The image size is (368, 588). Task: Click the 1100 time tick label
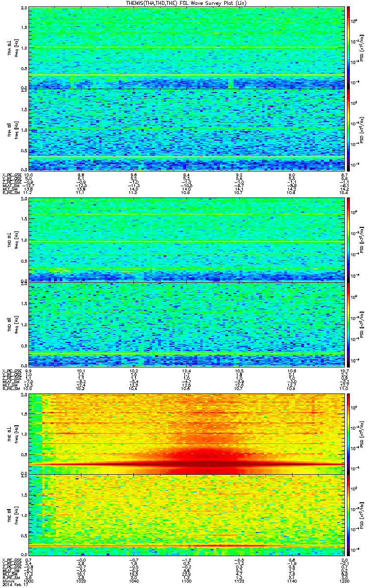[x=186, y=581]
